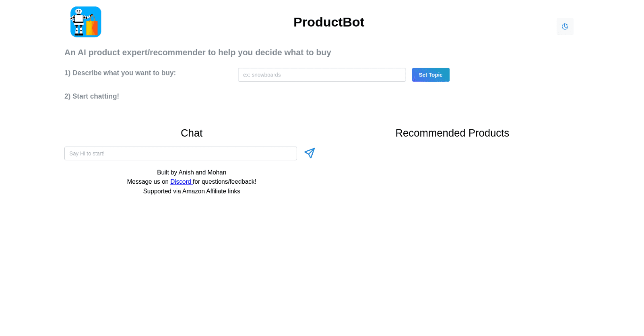Click 'Built by Anish and Mohan' text
The width and height of the screenshot is (644, 336).
coord(192,172)
